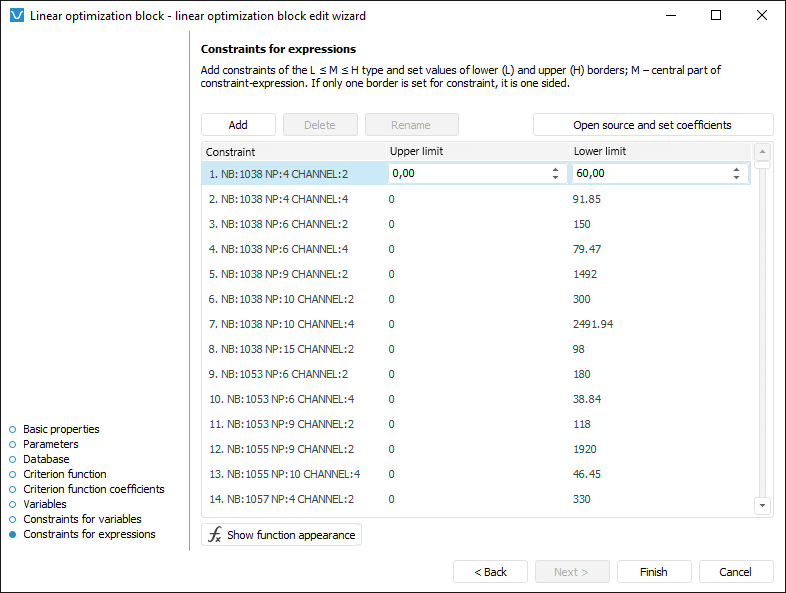Click the application logo in title bar
This screenshot has height=593, width=786.
point(16,16)
